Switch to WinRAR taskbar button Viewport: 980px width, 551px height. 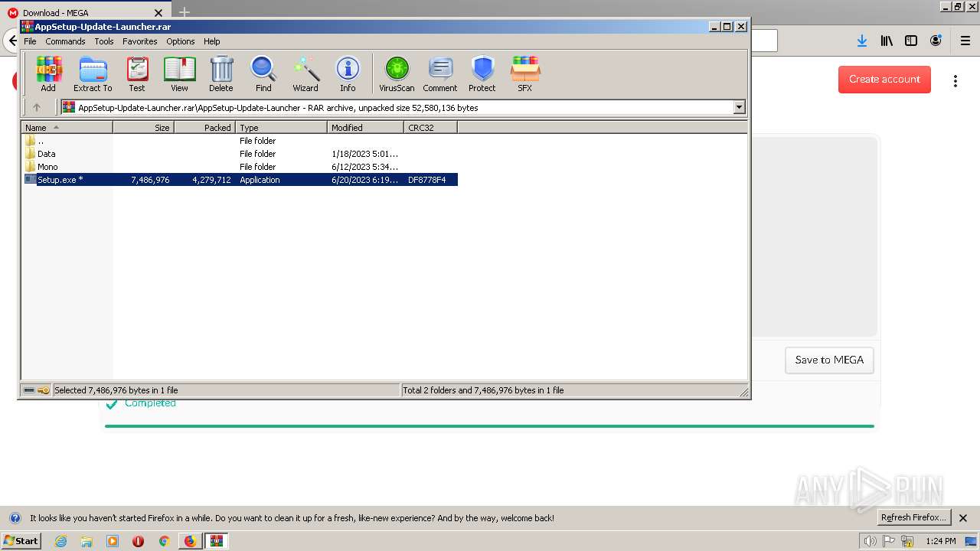[217, 541]
